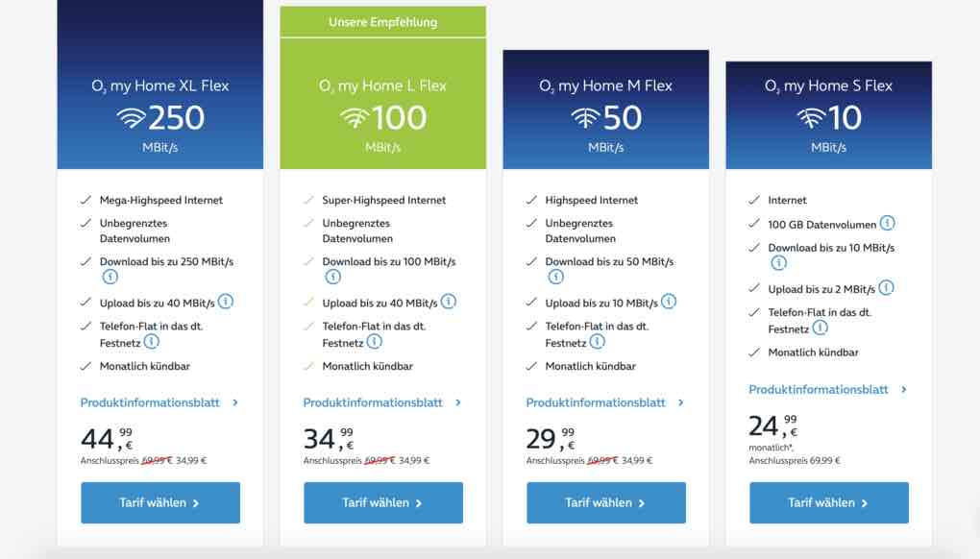The image size is (980, 559).
Task: Expand Produktinformationsblatt chevron for L Flex
Action: [458, 402]
